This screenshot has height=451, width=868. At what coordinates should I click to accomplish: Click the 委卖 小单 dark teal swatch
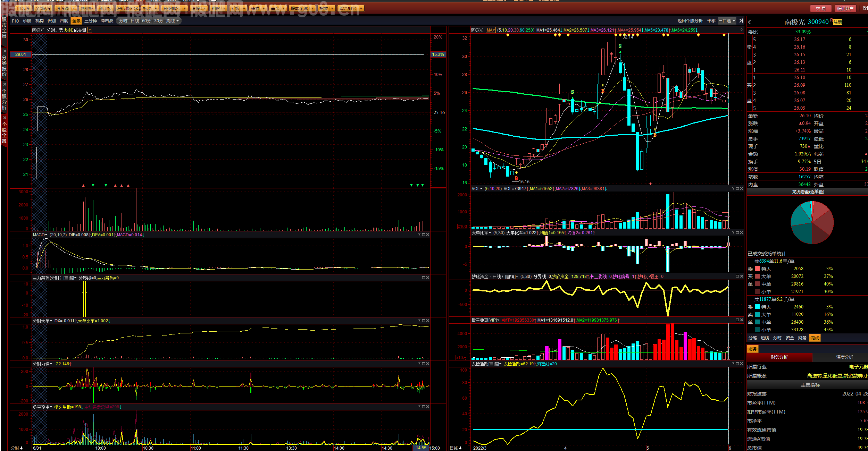(758, 330)
